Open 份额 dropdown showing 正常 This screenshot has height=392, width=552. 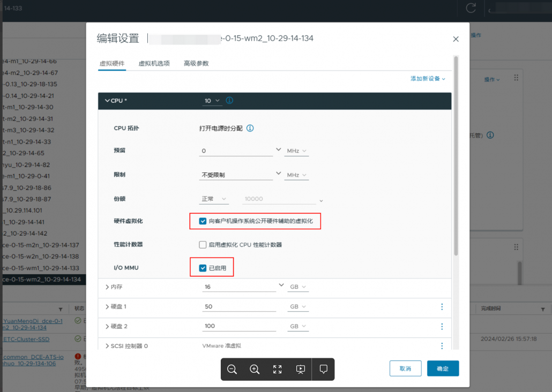[x=214, y=199]
